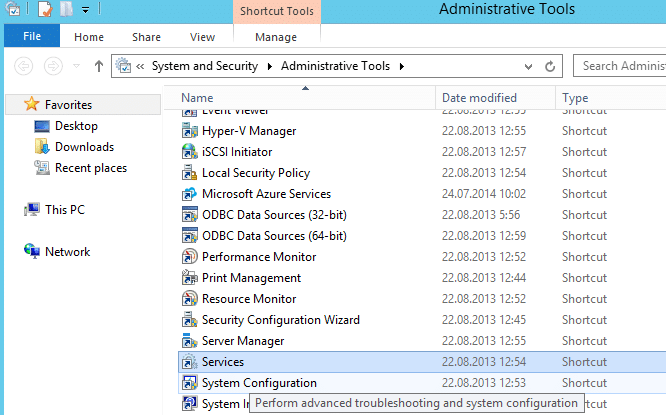Screen dimensions: 666x415
Task: Click the Services gear icon
Action: tap(189, 362)
